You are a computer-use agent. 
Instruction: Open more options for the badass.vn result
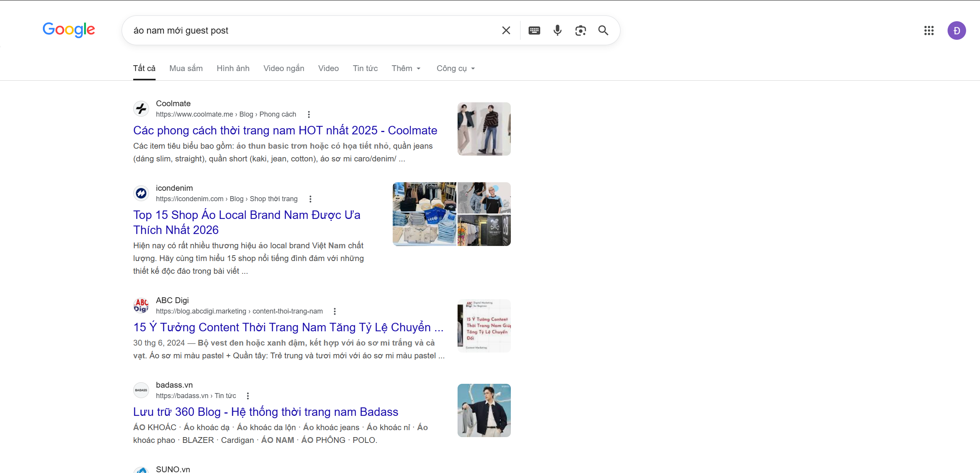[x=248, y=396]
